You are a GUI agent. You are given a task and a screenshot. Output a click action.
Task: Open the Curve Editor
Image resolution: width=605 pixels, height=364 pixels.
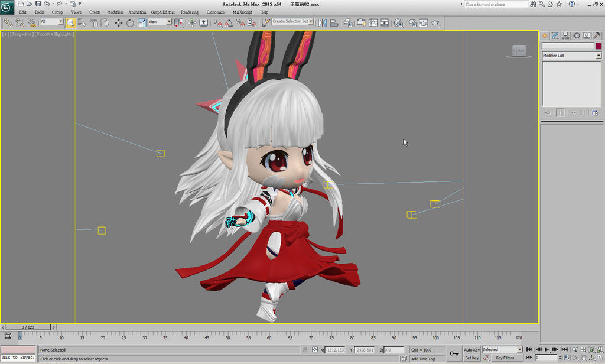[x=373, y=23]
